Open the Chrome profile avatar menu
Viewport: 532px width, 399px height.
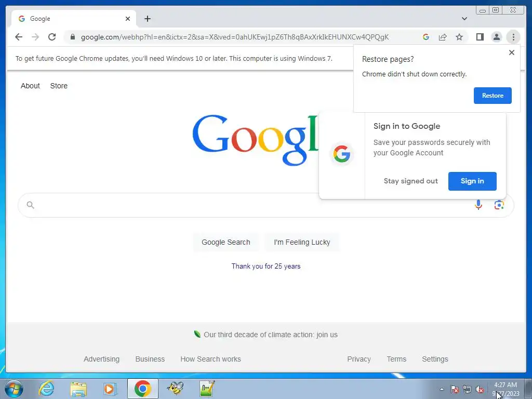[x=496, y=37]
